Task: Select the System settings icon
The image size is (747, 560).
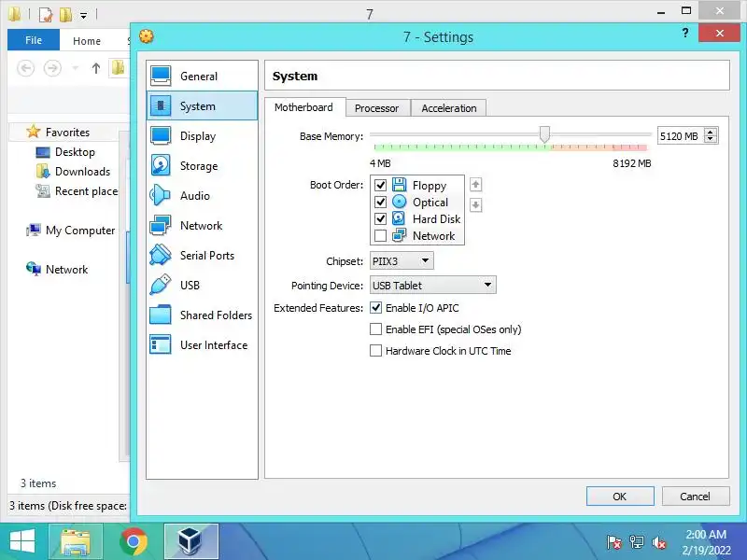Action: coord(161,105)
